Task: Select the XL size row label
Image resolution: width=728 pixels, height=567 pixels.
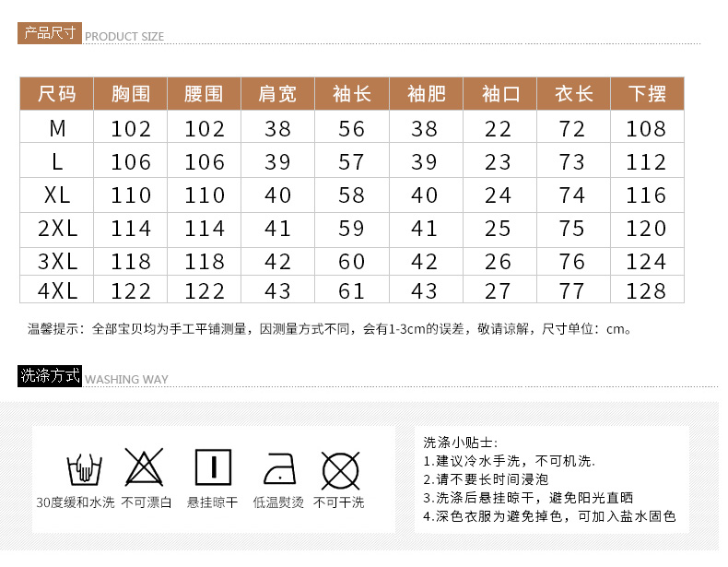Action: tap(57, 195)
